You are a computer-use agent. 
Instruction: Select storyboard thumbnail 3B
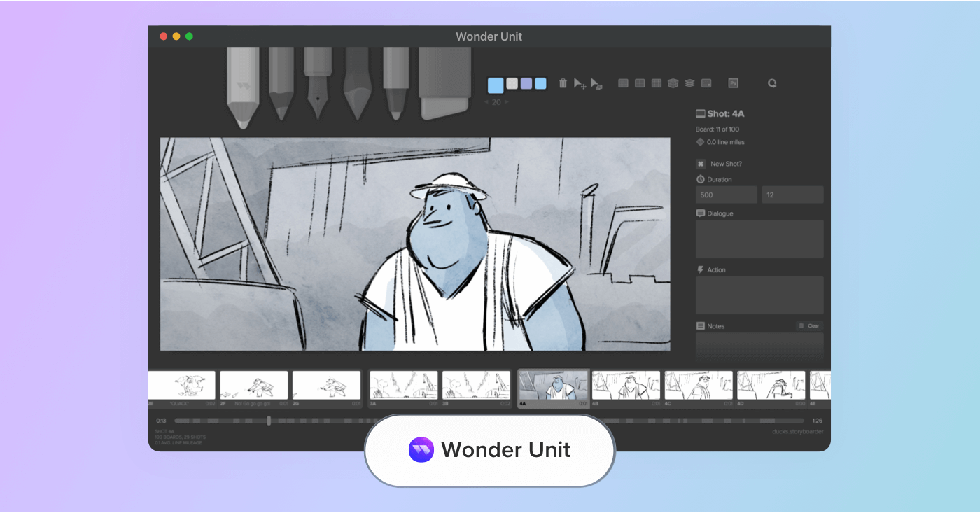(x=476, y=385)
